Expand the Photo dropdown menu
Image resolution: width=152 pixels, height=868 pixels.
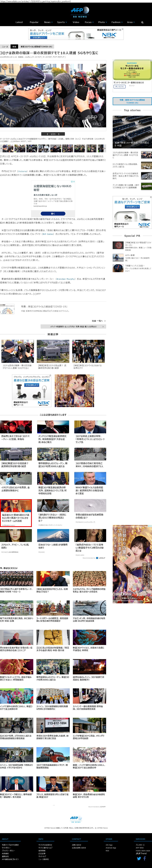pos(102,22)
